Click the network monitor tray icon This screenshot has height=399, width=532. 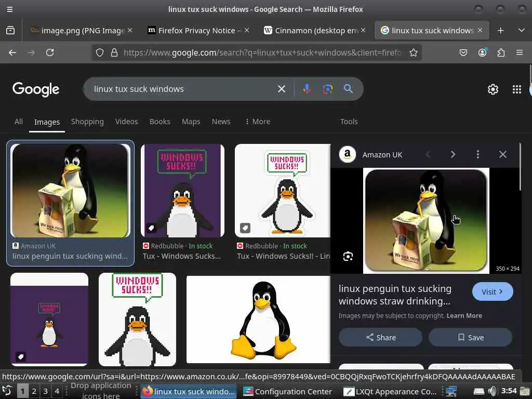451,391
